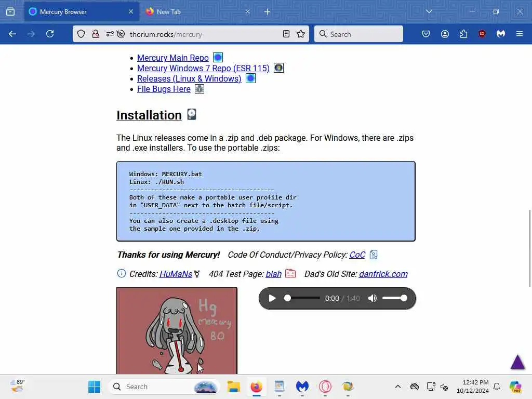Click the muted volume tray icon

(x=445, y=387)
